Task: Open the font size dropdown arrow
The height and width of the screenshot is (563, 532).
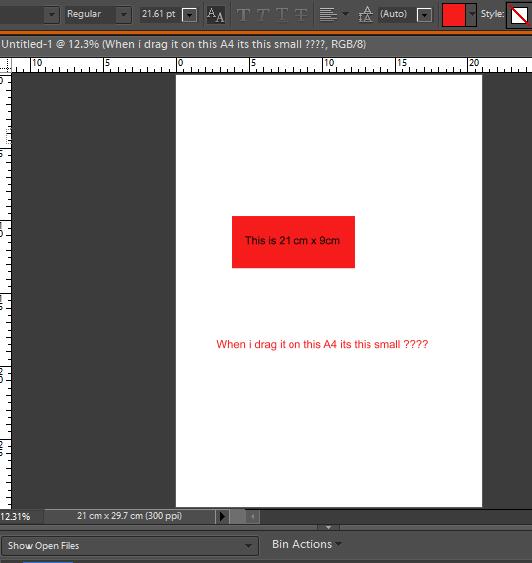Action: [x=190, y=15]
